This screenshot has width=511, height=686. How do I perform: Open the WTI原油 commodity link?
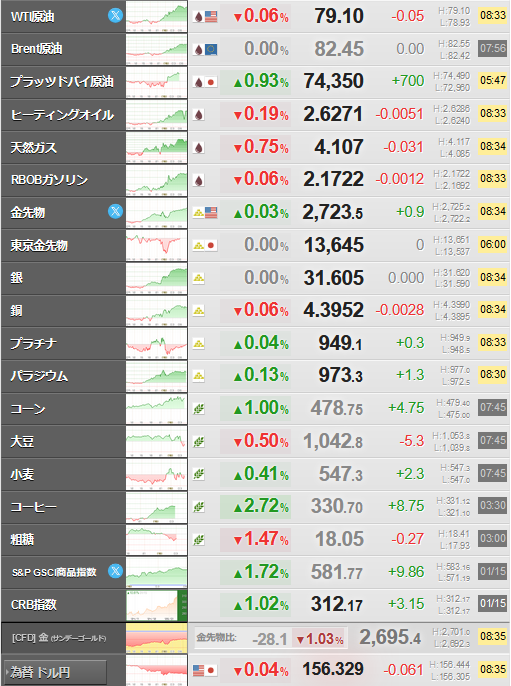(33, 17)
